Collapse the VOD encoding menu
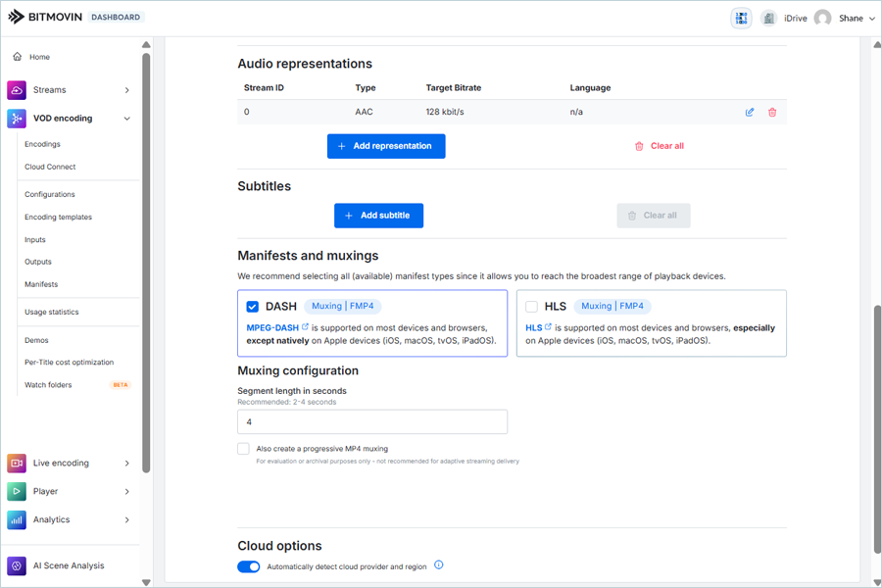Viewport: 882px width, 588px height. pos(127,119)
